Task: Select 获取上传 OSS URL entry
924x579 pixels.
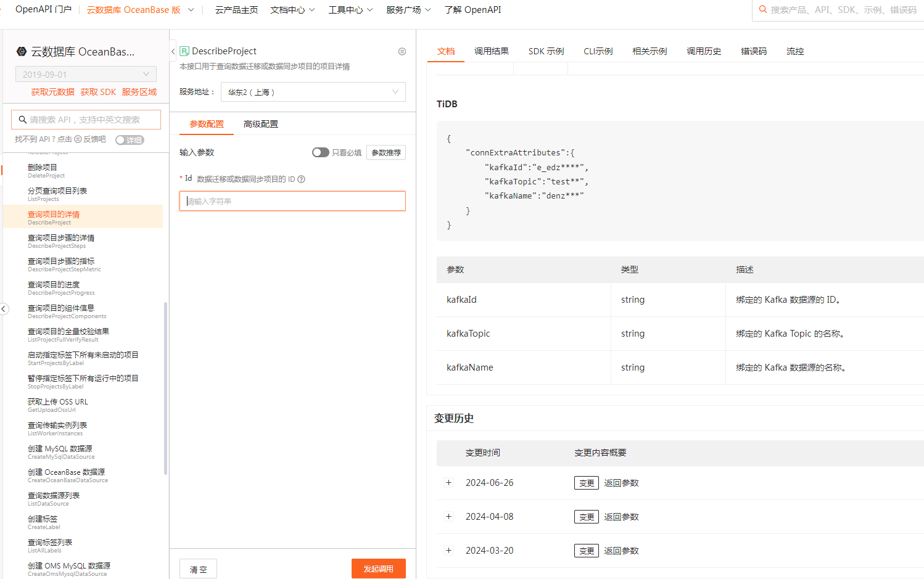Action: point(83,405)
